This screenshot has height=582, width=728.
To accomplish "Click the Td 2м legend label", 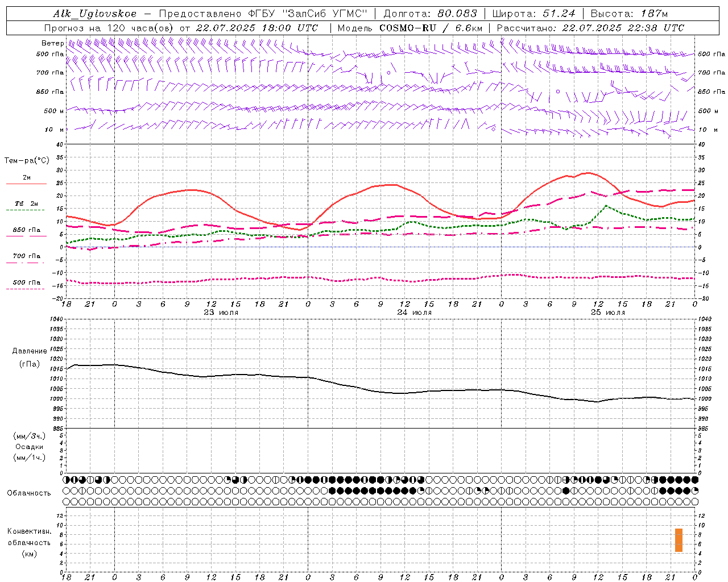I will click(27, 203).
